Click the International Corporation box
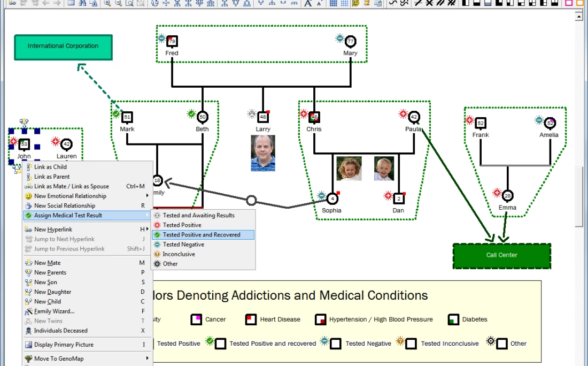588x366 pixels. coord(63,47)
